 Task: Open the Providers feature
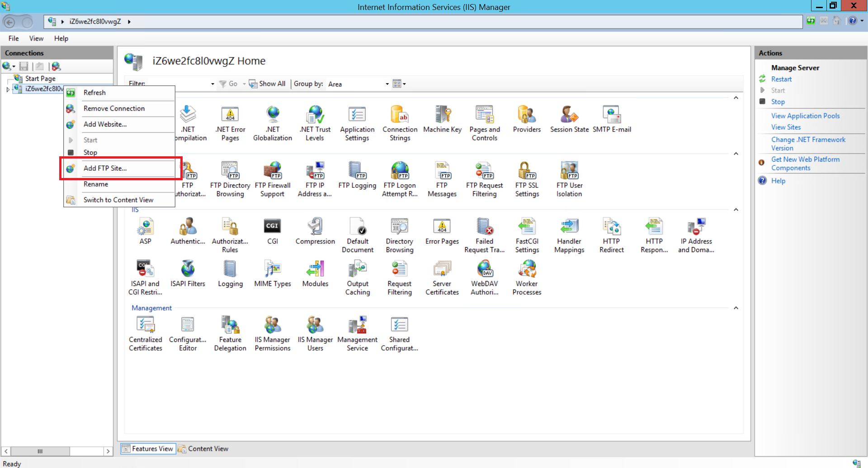click(x=527, y=119)
